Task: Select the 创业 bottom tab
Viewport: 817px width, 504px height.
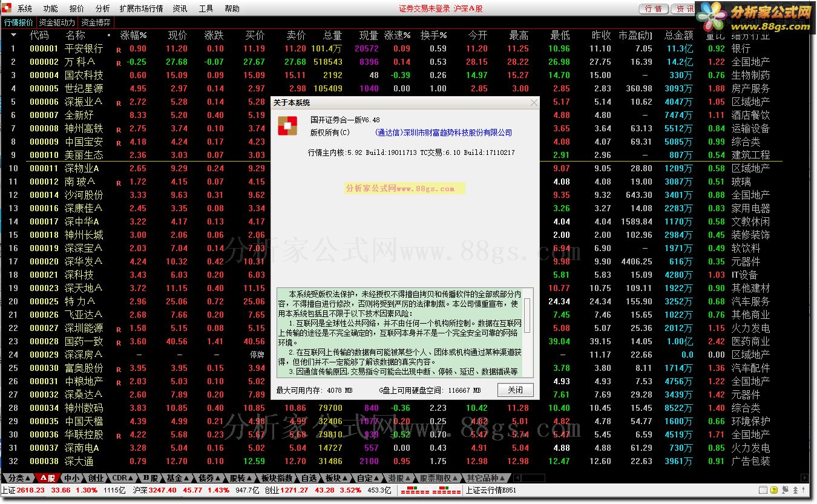Action: pos(96,478)
